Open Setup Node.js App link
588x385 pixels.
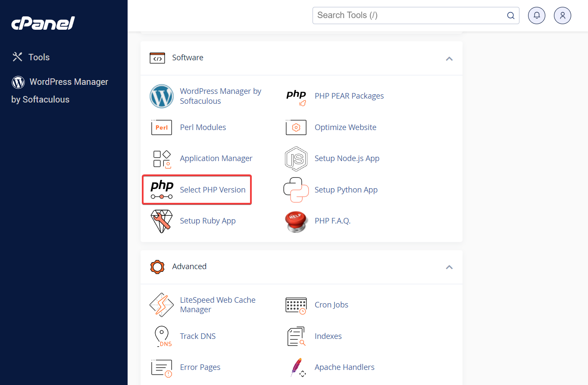(x=347, y=158)
